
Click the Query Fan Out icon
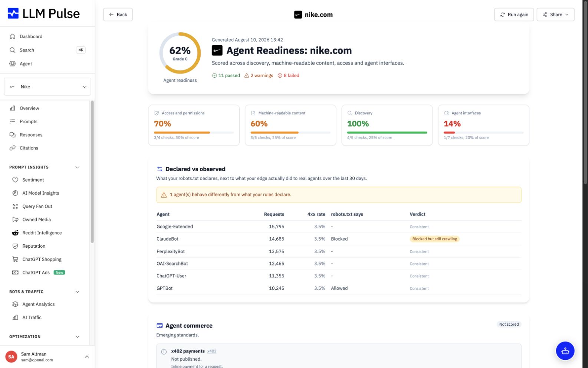coord(15,206)
